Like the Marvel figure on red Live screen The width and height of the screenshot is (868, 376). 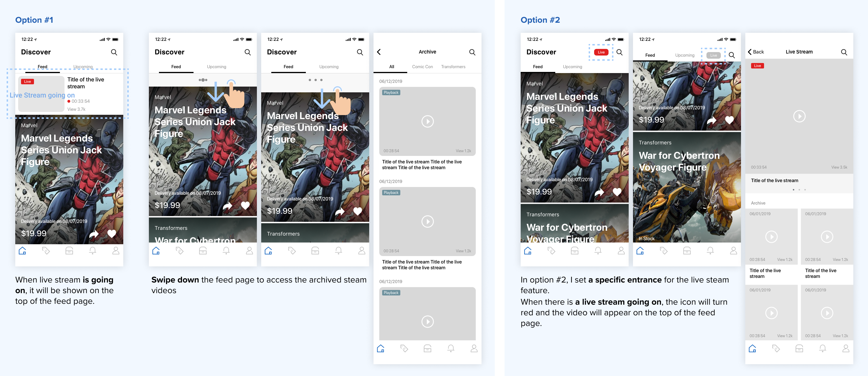click(x=617, y=192)
